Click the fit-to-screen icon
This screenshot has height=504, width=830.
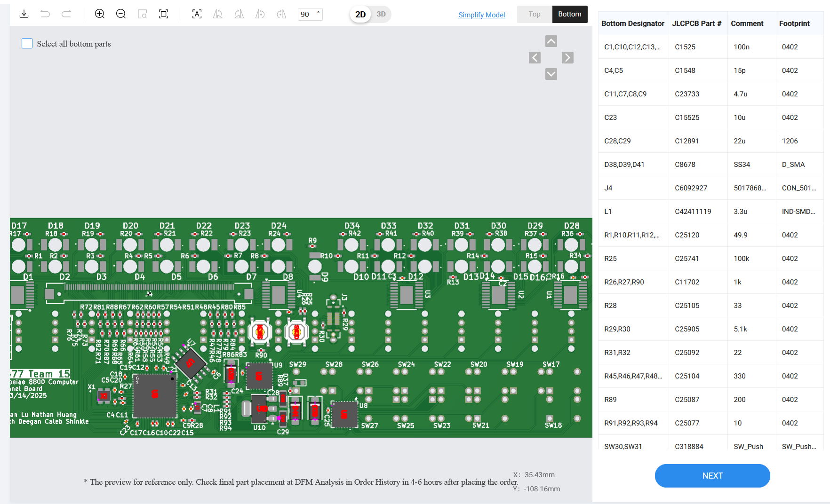tap(164, 14)
